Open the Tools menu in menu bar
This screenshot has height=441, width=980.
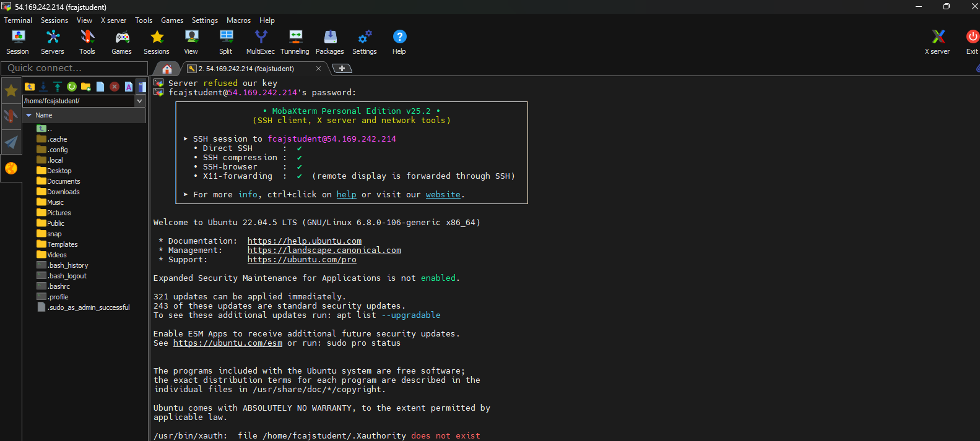point(144,20)
